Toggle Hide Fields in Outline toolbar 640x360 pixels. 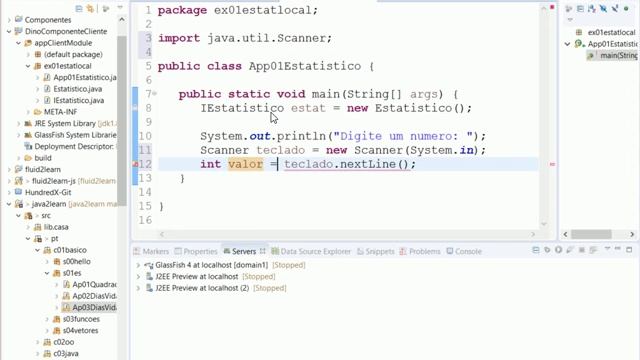(603, 8)
